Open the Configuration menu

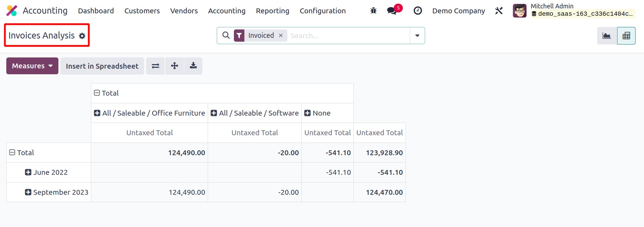(x=322, y=11)
